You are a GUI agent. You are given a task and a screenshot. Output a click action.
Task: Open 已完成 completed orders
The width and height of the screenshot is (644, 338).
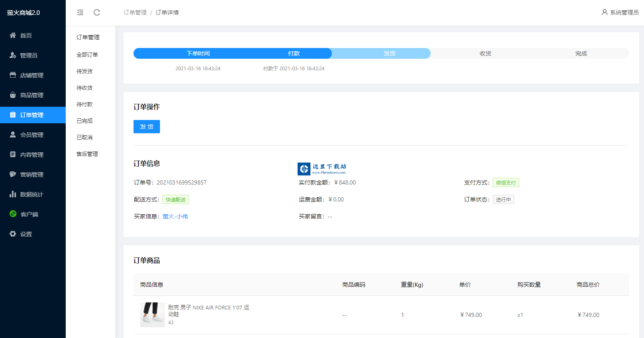[84, 120]
